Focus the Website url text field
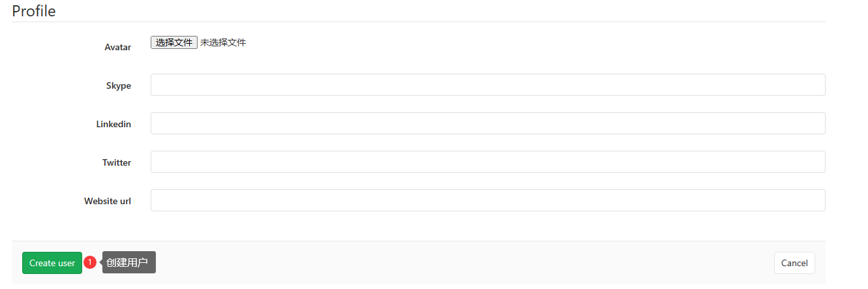 click(x=488, y=200)
